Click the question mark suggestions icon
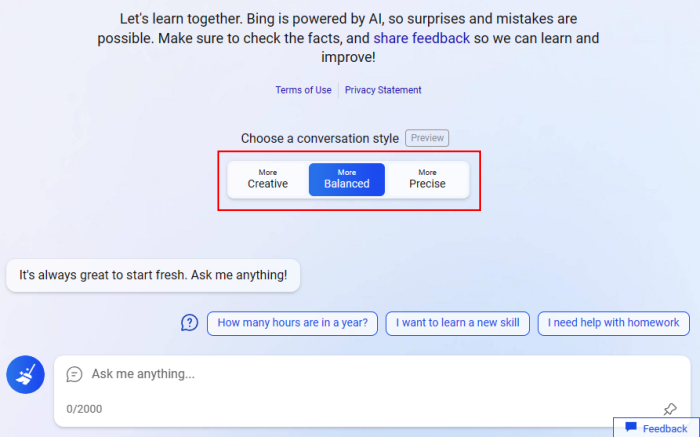 click(x=190, y=322)
